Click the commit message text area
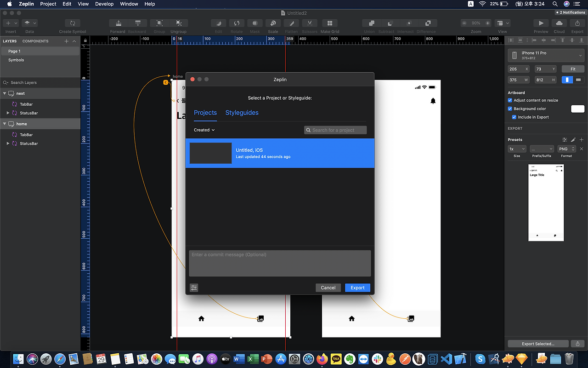The height and width of the screenshot is (368, 588). 280,263
